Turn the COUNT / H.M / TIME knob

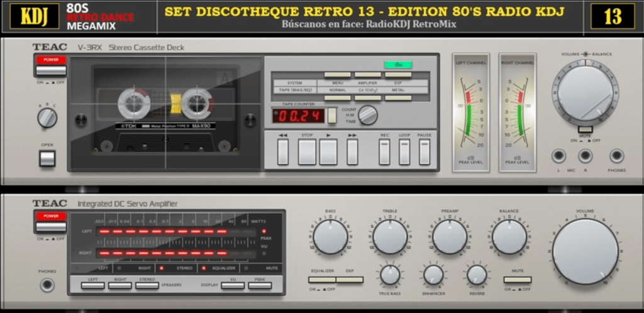(x=367, y=115)
